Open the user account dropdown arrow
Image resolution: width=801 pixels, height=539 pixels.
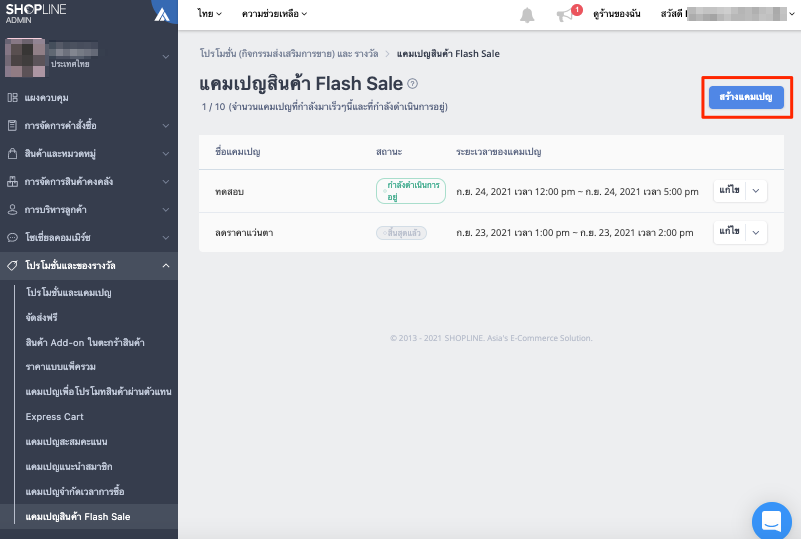click(792, 14)
